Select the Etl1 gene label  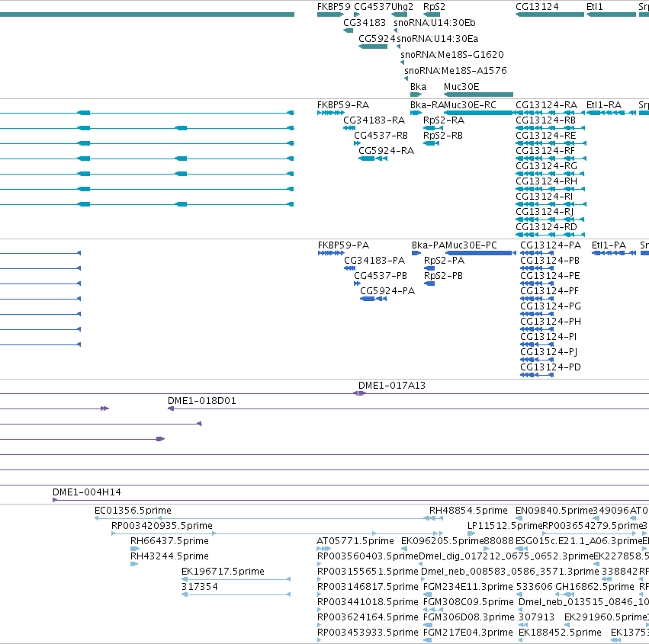594,7
